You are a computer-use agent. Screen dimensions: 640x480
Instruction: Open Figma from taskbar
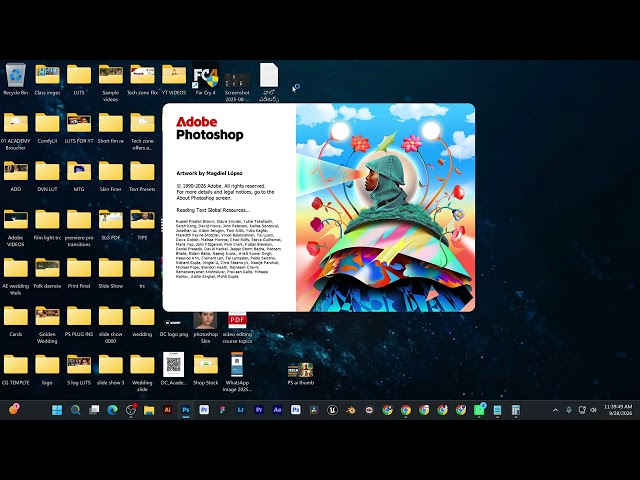(222, 410)
